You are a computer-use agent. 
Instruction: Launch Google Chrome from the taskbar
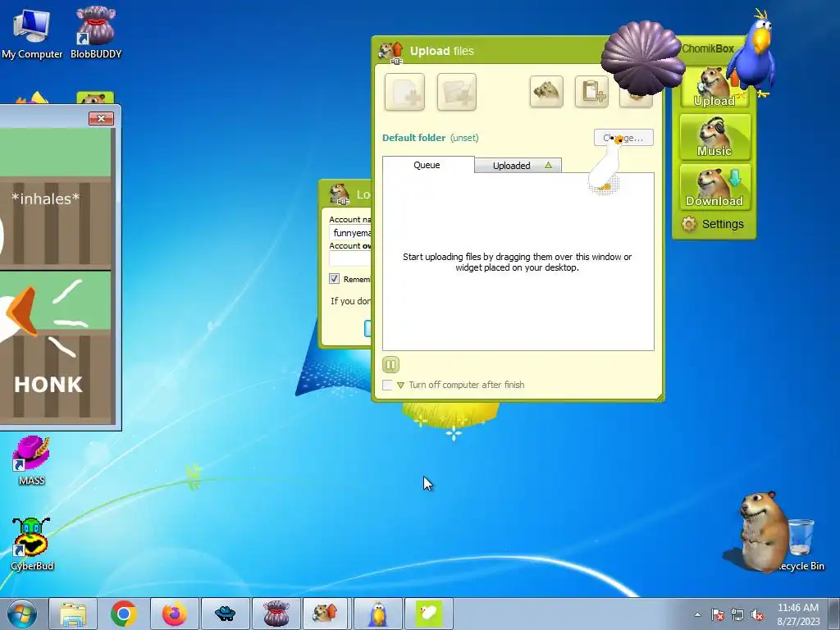pyautogui.click(x=124, y=614)
